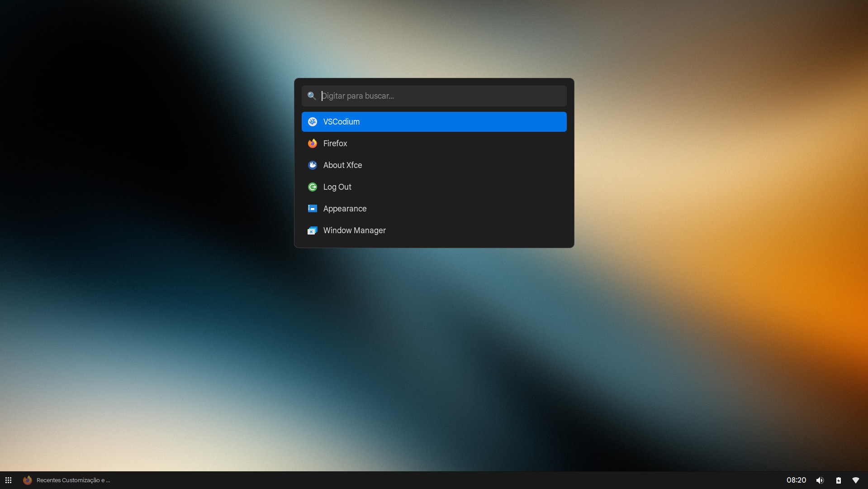This screenshot has height=489, width=868.
Task: Click the green Log Out icon
Action: (313, 187)
